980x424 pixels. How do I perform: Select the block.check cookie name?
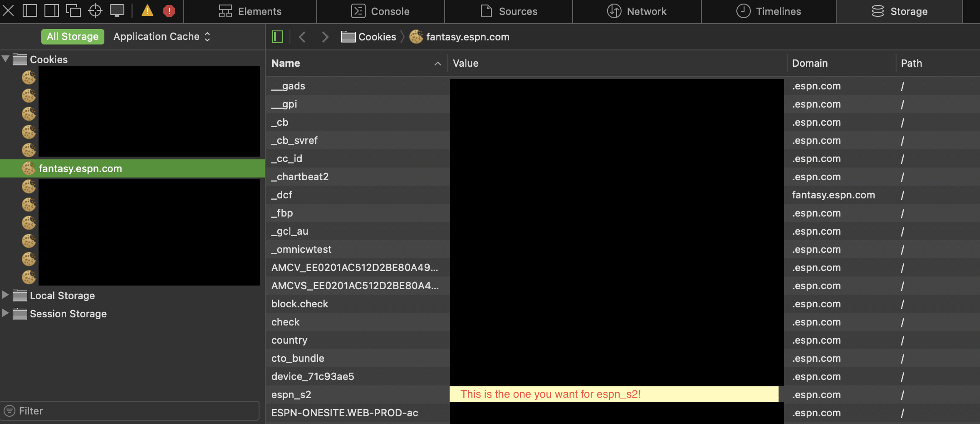point(300,304)
